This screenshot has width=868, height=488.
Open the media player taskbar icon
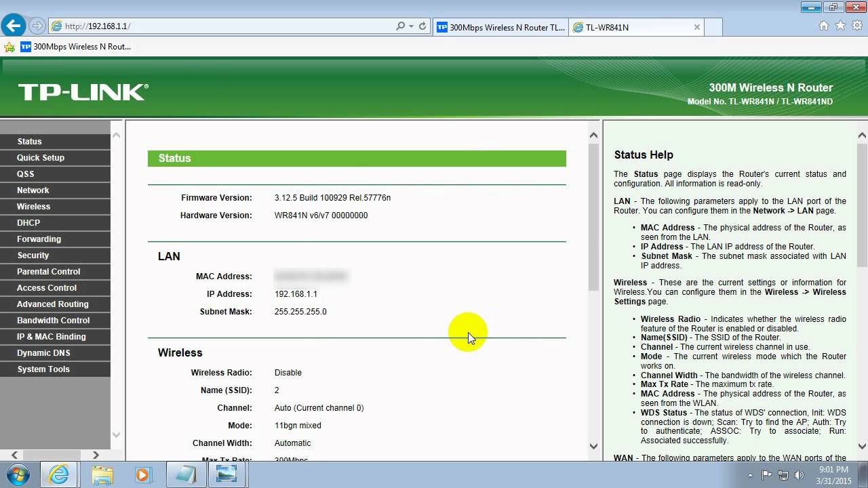tap(143, 474)
